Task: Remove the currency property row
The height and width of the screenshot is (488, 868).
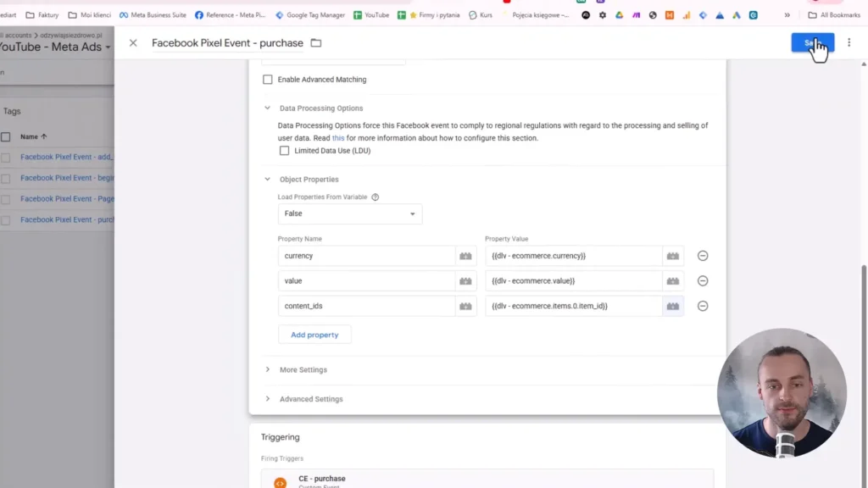Action: click(703, 256)
